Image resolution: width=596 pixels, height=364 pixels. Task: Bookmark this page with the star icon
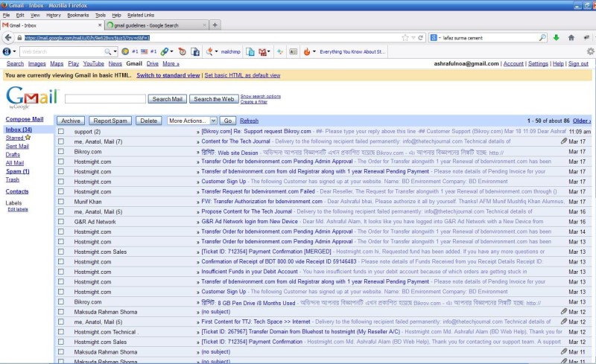[405, 37]
